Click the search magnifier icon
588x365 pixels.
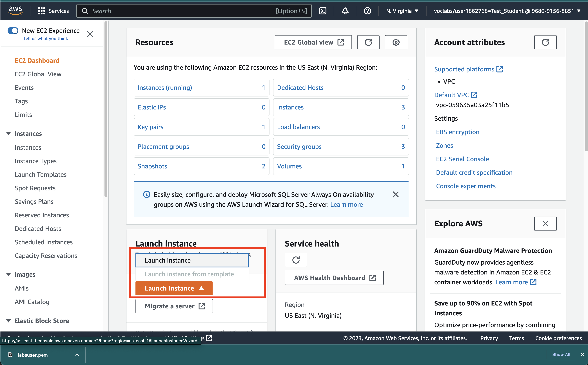[85, 11]
